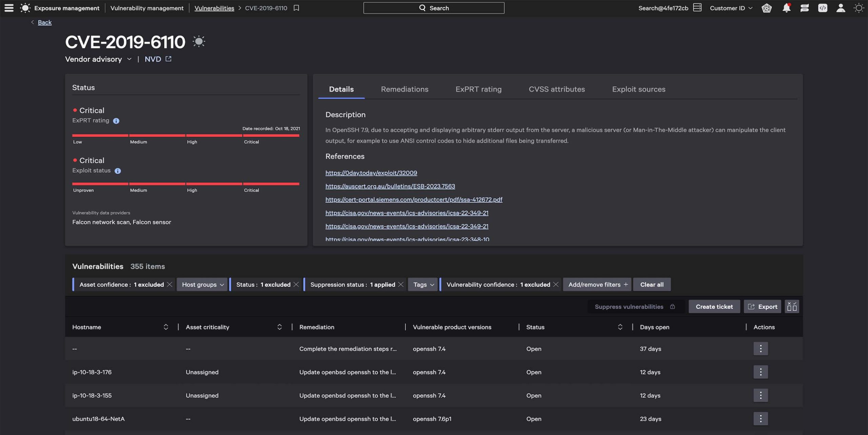
Task: Click the code console icon
Action: click(x=823, y=8)
